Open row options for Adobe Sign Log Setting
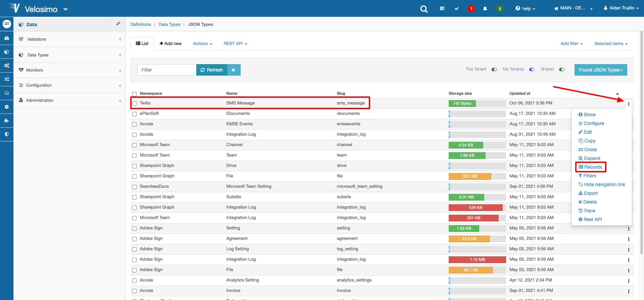The width and height of the screenshot is (644, 300). 629,250
